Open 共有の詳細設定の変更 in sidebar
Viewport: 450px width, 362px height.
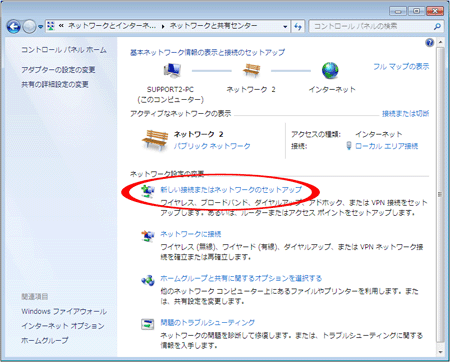(55, 84)
